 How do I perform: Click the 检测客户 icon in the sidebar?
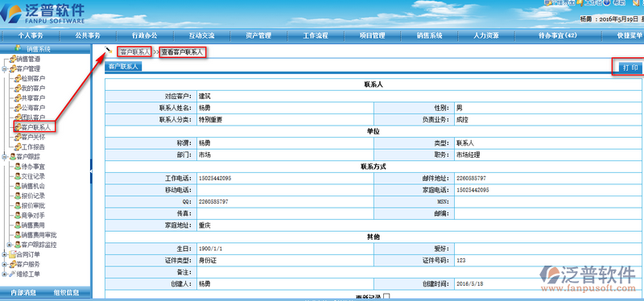(18, 78)
